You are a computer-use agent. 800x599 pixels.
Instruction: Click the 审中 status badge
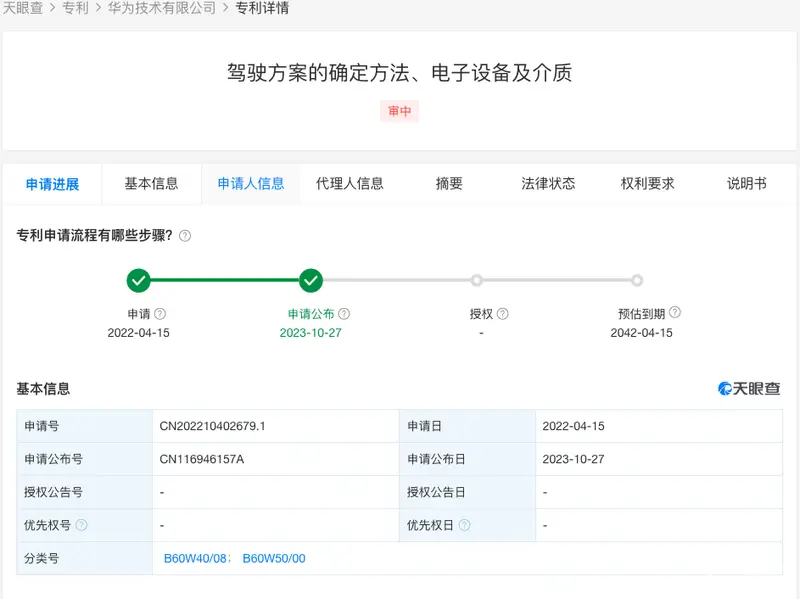point(399,111)
